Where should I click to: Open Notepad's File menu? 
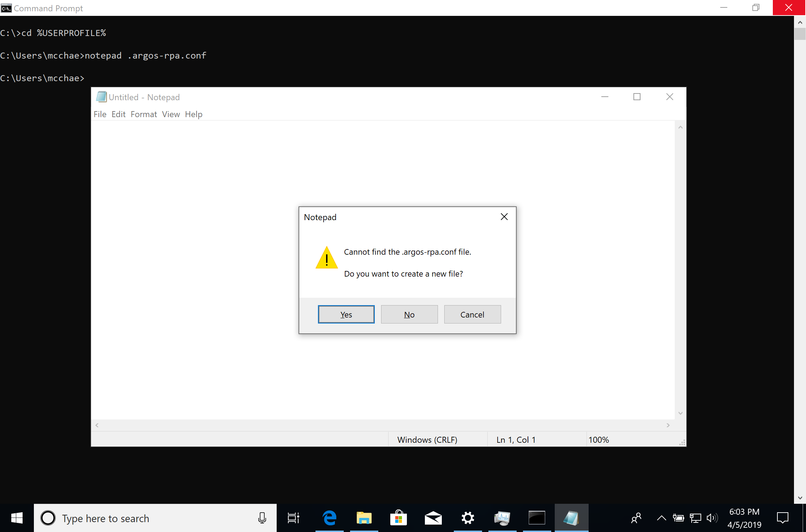100,114
